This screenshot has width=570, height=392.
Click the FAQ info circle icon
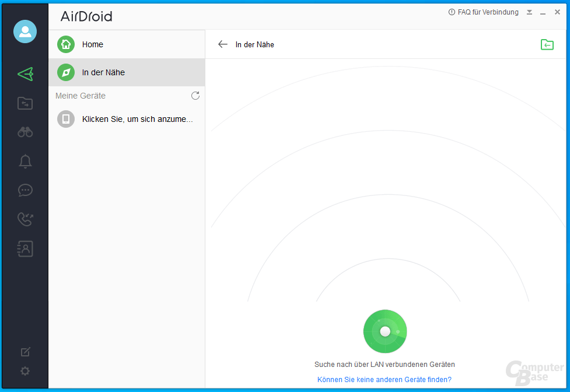(x=452, y=12)
